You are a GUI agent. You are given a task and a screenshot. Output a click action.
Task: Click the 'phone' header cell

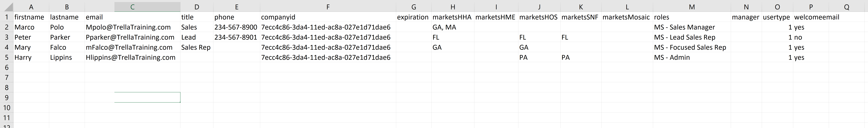[237, 17]
